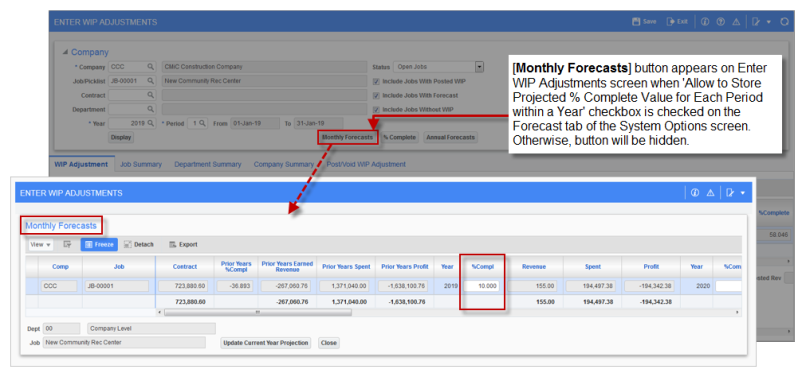Click the Close button in popup
This screenshot has height=373, width=802.
point(328,343)
